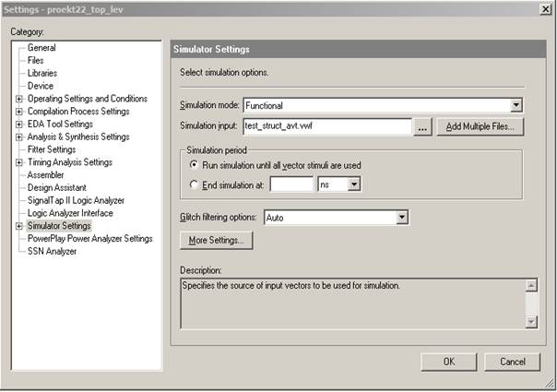Viewport: 557px width, 392px height.
Task: Expand Compilation Process Settings node
Action: point(19,112)
